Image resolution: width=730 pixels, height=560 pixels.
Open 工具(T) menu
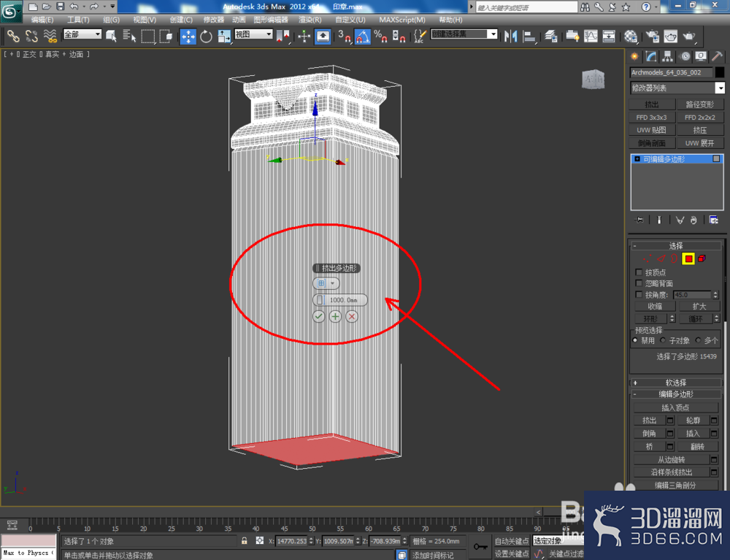coord(78,20)
